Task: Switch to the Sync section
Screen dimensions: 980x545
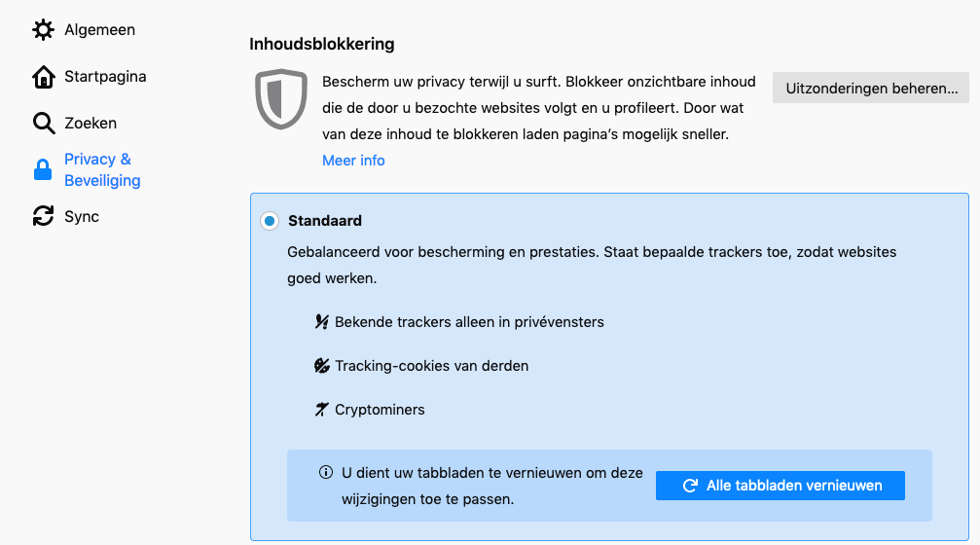Action: 82,216
